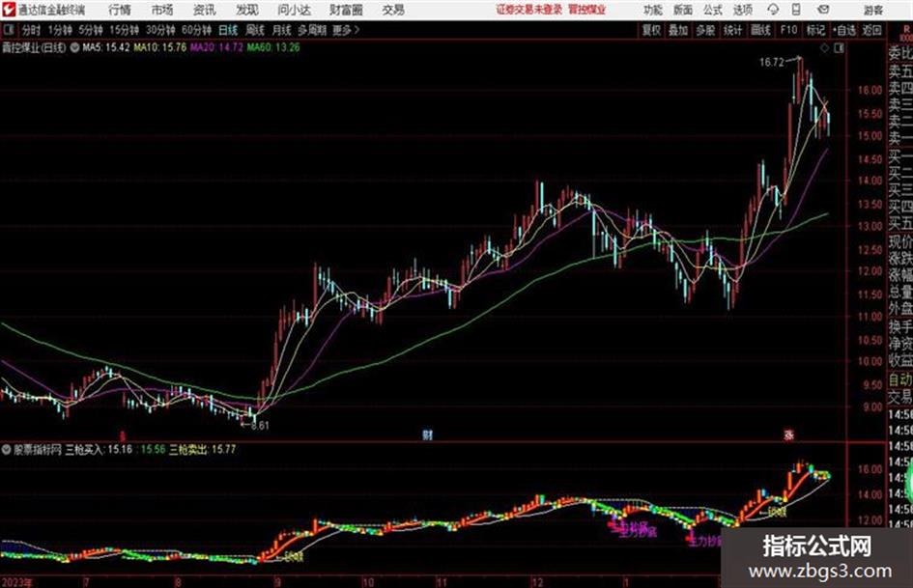Viewport: 913px width, 588px height.
Task: Click the TongDaXin app logo icon
Action: (x=8, y=10)
